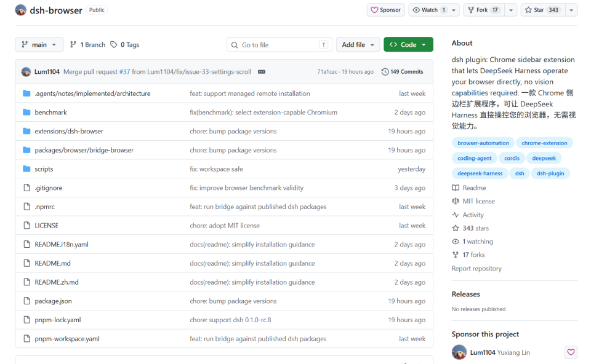The width and height of the screenshot is (591, 364).
Task: Open the .npmrc file
Action: pyautogui.click(x=44, y=207)
